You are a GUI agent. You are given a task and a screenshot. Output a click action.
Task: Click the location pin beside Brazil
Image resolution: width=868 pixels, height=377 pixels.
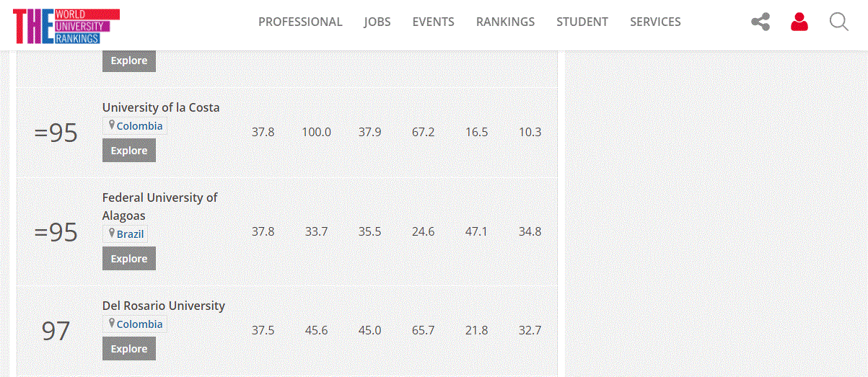(x=112, y=234)
